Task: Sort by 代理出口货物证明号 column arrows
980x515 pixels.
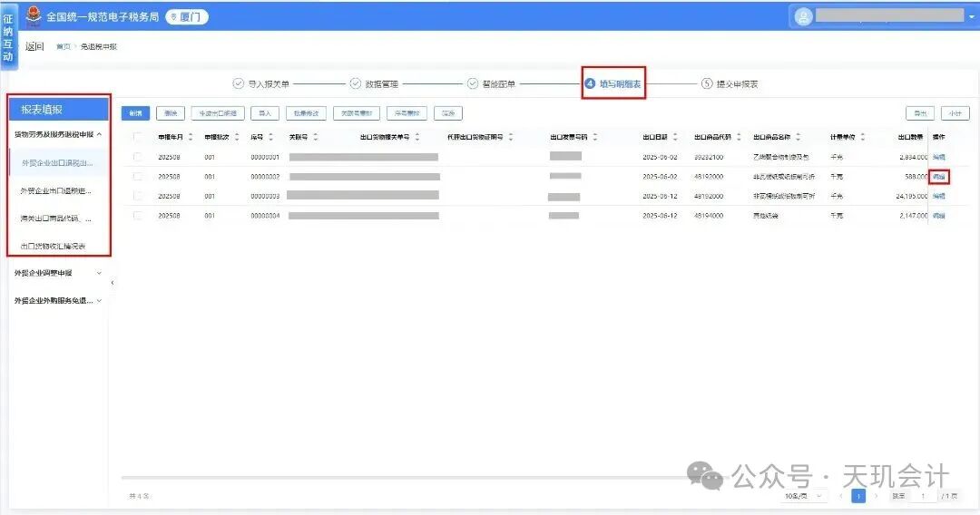Action: pos(511,137)
